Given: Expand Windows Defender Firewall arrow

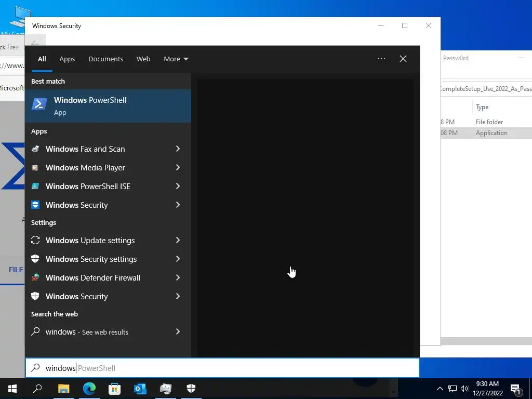Looking at the screenshot, I should click(178, 277).
